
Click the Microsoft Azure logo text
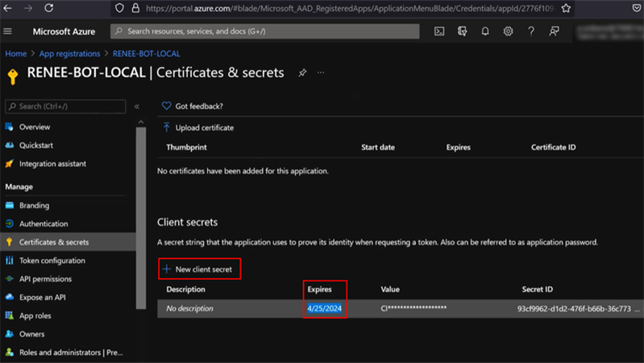(x=64, y=31)
